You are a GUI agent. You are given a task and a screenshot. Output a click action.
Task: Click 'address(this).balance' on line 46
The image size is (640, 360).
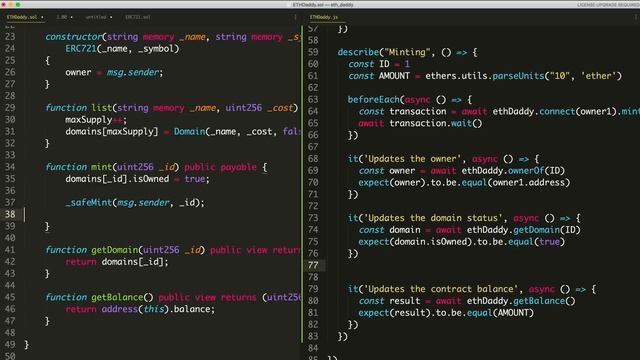[158, 309]
